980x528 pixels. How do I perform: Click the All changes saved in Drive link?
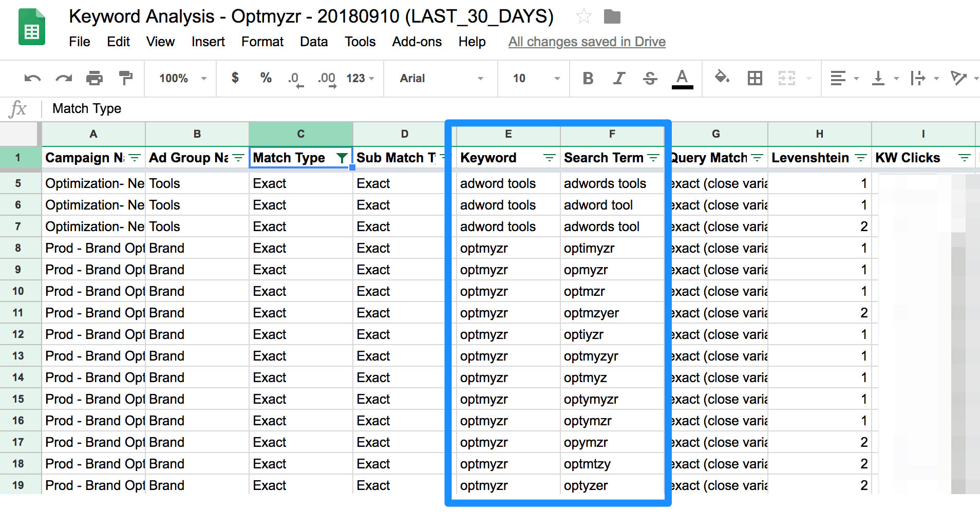coord(586,42)
